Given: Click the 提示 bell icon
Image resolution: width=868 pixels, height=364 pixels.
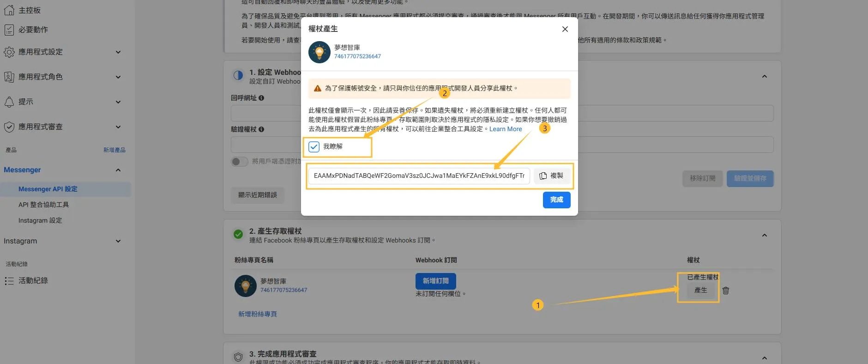Looking at the screenshot, I should point(9,102).
